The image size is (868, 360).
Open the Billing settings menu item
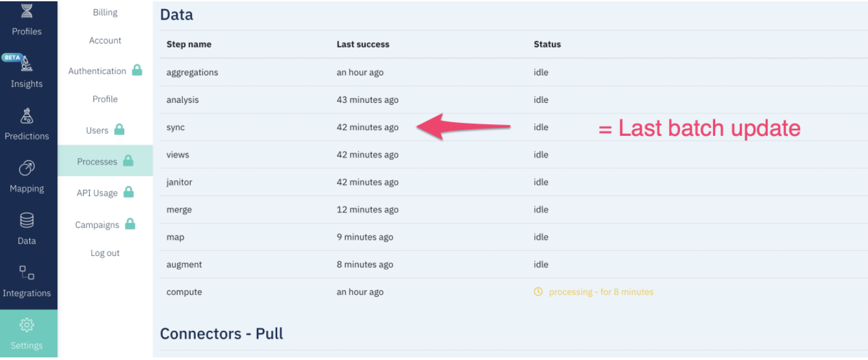click(x=105, y=12)
